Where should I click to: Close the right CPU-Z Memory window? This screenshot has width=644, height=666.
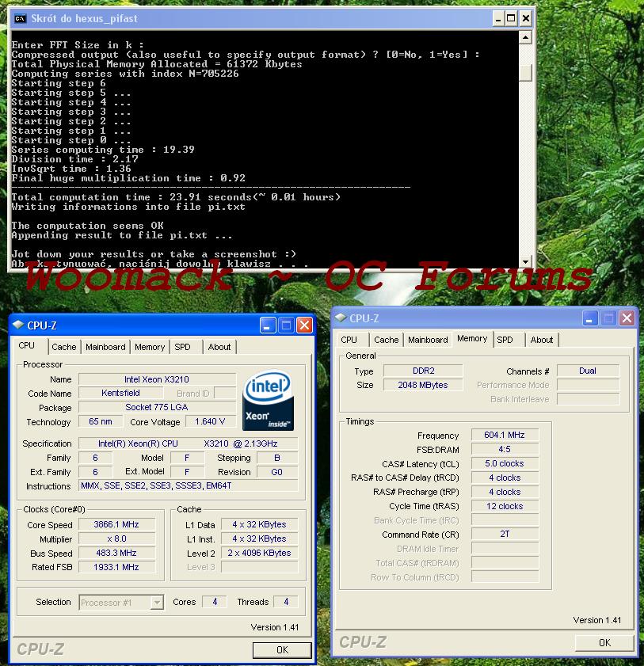point(627,318)
